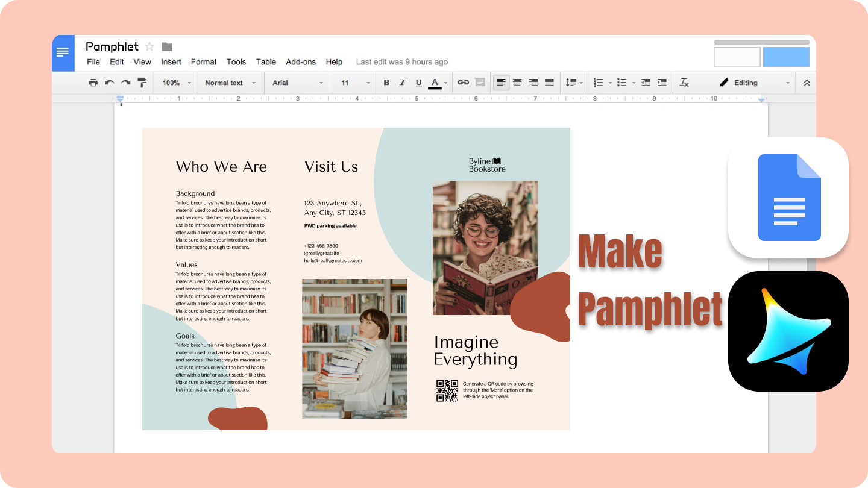The height and width of the screenshot is (488, 868).
Task: Redo the last action
Action: pyautogui.click(x=125, y=83)
